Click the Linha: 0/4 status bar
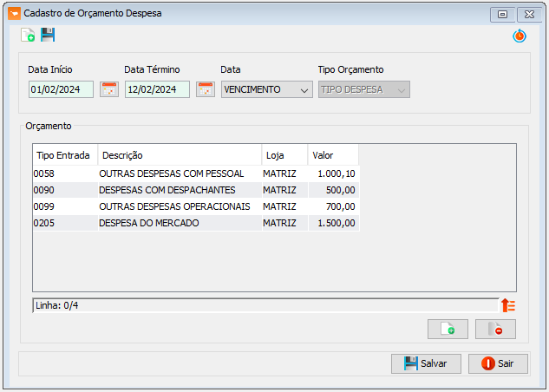549x392 pixels. (x=265, y=305)
